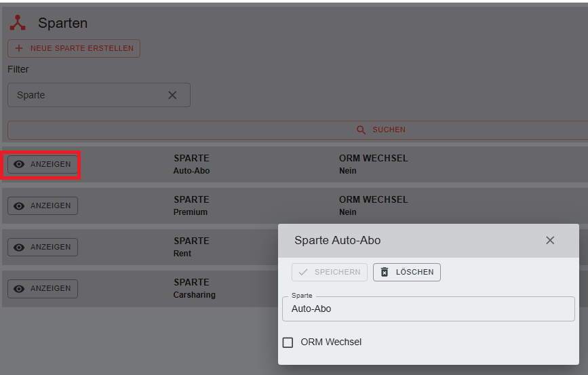Click the Carsharing Sparte name in list
The width and height of the screenshot is (588, 375).
pos(195,295)
